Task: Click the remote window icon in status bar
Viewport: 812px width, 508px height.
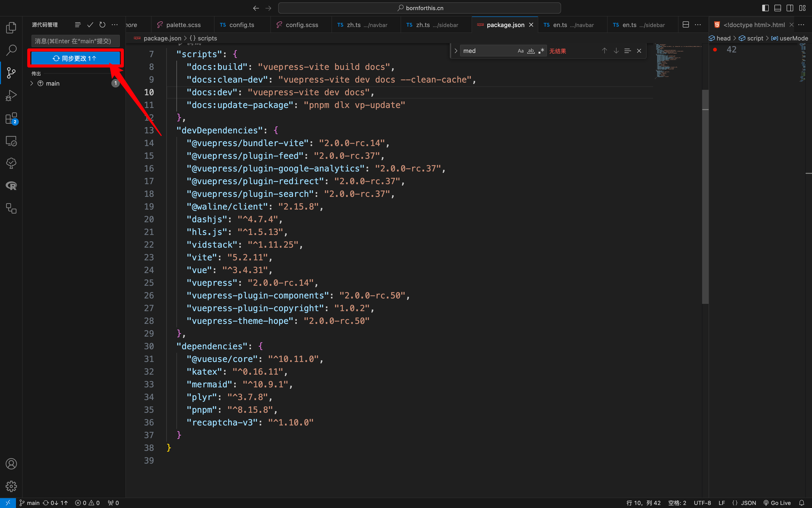Action: tap(8, 503)
